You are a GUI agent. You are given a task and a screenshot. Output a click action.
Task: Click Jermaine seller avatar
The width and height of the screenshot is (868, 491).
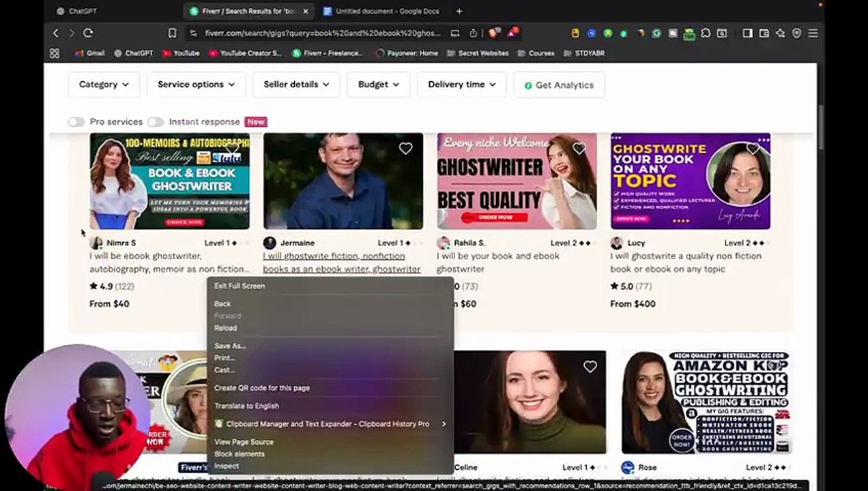(x=270, y=243)
